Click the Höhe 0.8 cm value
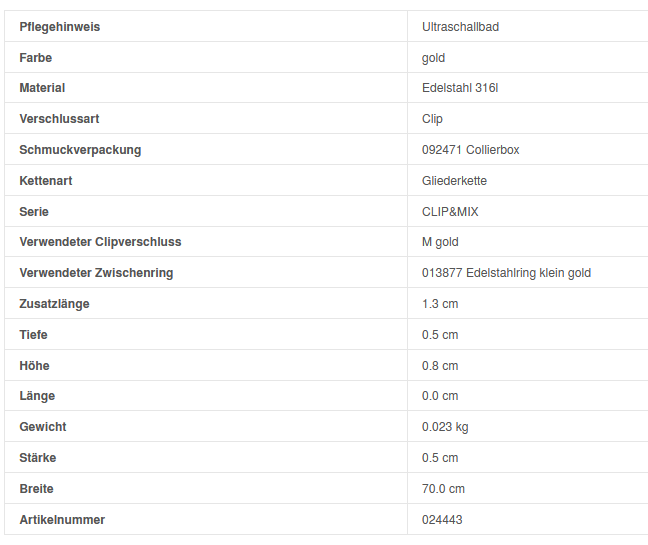Screen dimensions: 648x545 point(440,366)
